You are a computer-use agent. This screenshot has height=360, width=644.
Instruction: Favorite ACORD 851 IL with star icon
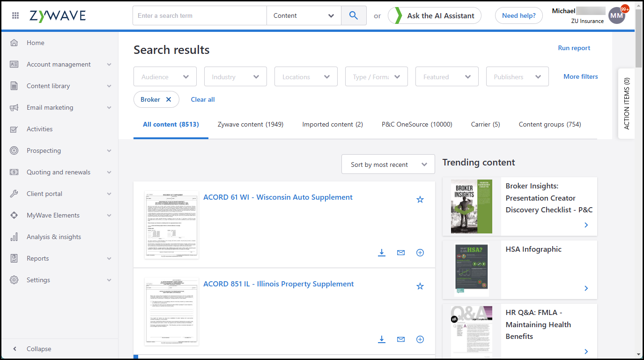click(420, 286)
